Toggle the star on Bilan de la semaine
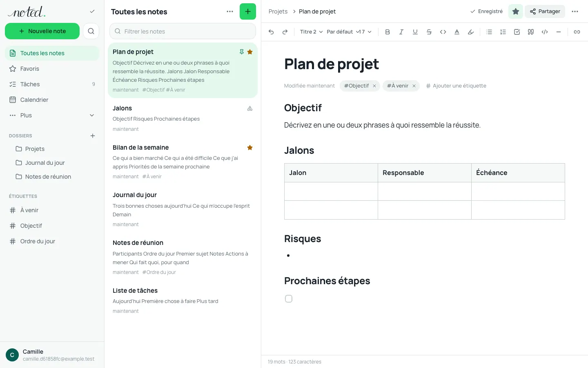588x368 pixels. click(250, 148)
